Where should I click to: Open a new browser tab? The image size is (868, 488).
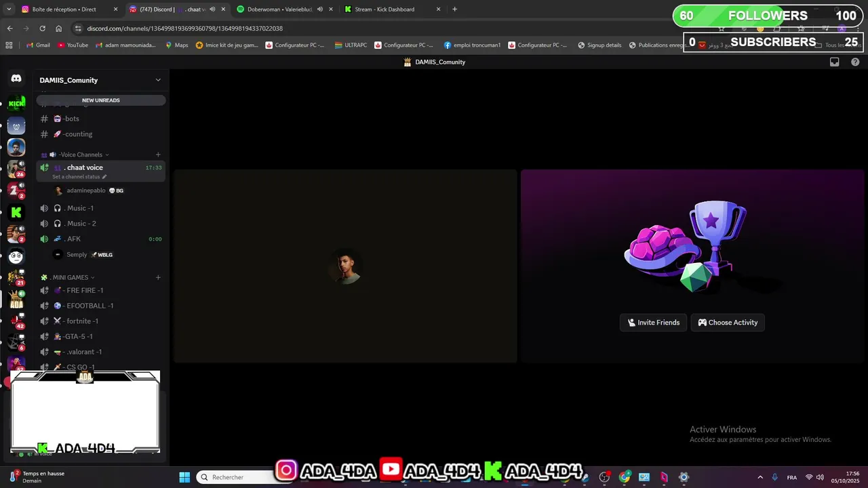click(454, 9)
